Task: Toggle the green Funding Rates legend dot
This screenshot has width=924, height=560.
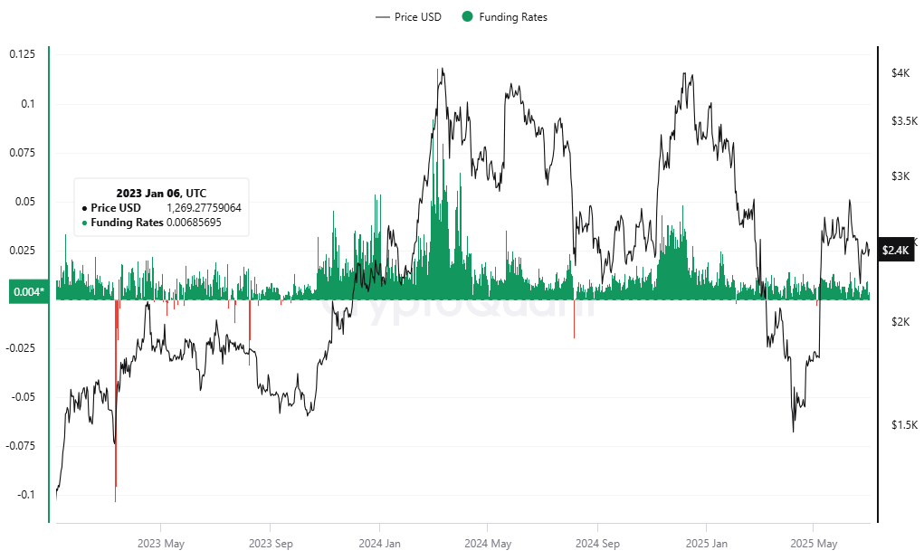Action: point(467,17)
